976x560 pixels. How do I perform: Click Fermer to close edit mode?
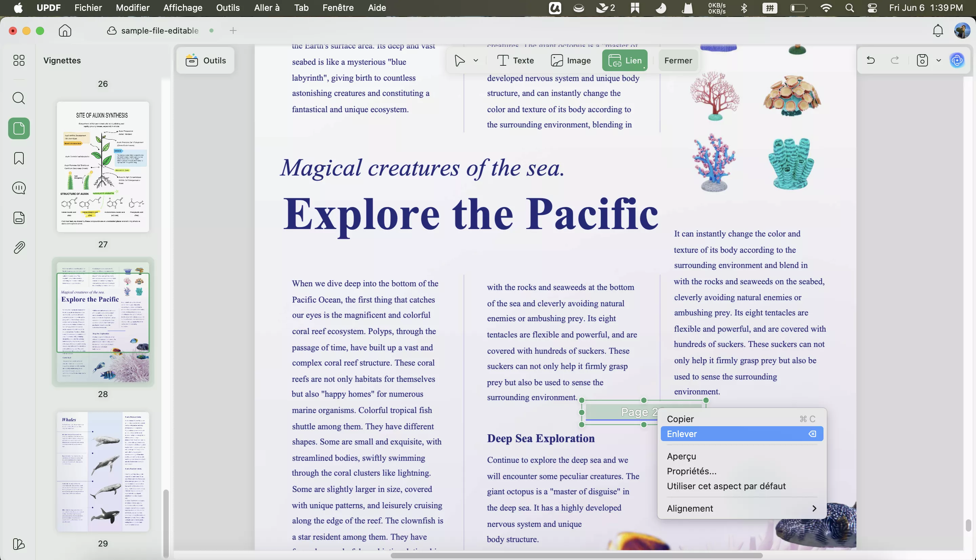[x=678, y=60]
